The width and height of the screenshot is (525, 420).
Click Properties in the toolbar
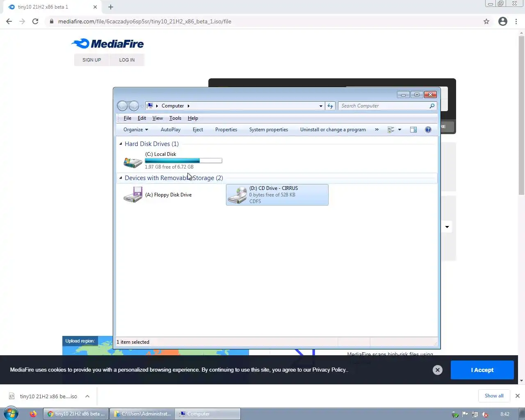coord(226,130)
